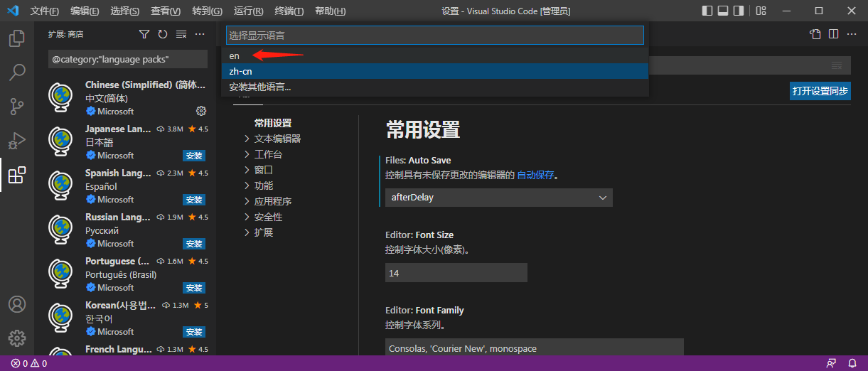Screen dimensions: 868x371
Task: Clear extensions search results icon
Action: pyautogui.click(x=181, y=34)
